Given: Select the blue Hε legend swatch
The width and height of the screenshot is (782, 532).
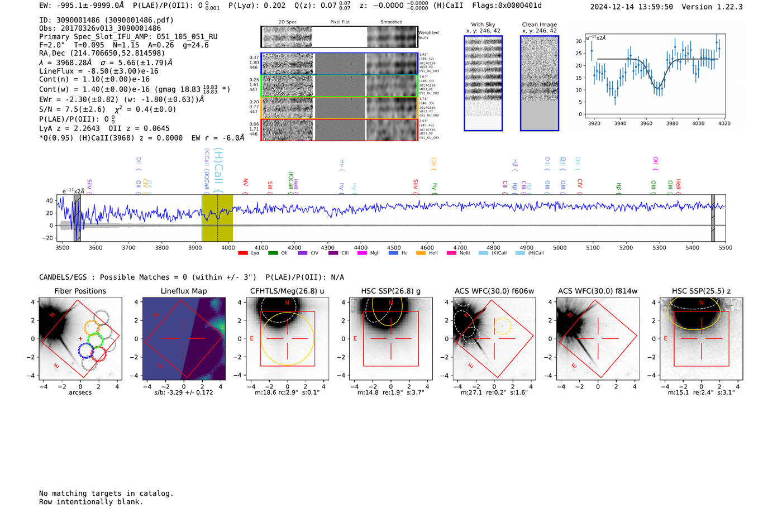Looking at the screenshot, I should click(x=393, y=253).
